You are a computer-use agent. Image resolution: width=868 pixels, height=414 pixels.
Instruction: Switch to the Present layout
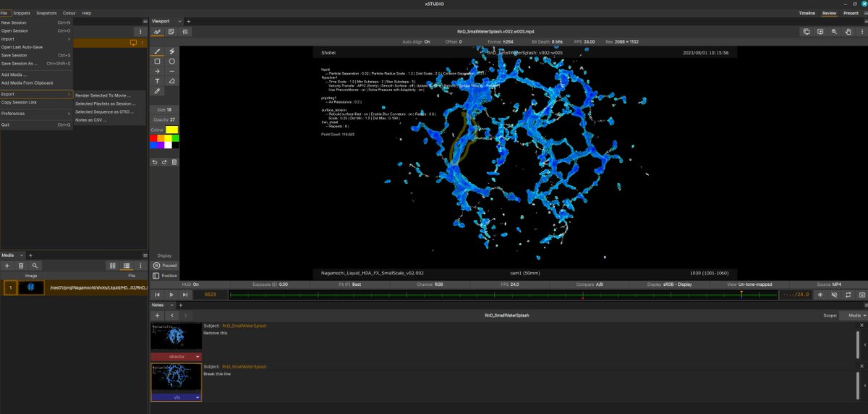(851, 13)
